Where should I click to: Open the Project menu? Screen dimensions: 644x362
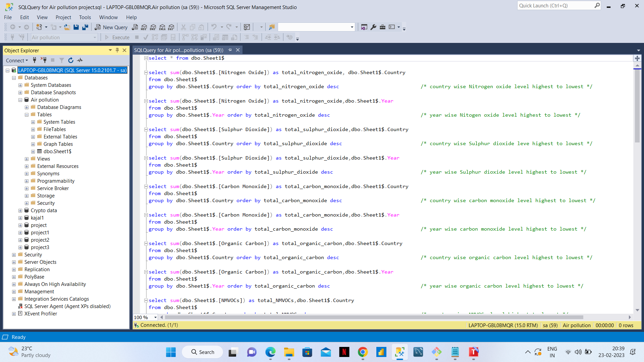[x=63, y=17]
